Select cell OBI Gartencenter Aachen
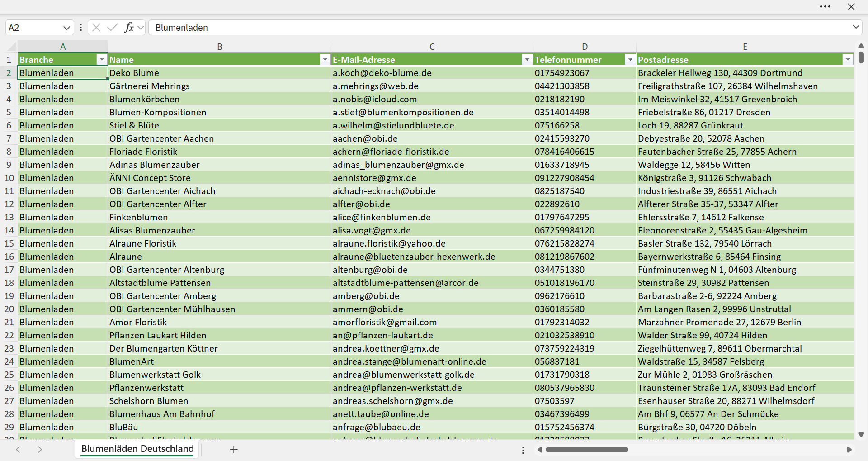 (x=219, y=138)
